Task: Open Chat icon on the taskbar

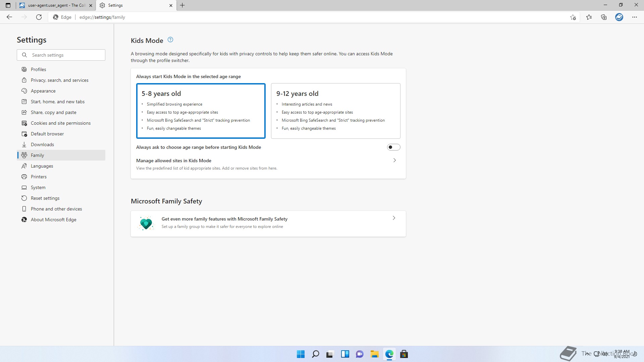Action: click(x=360, y=354)
